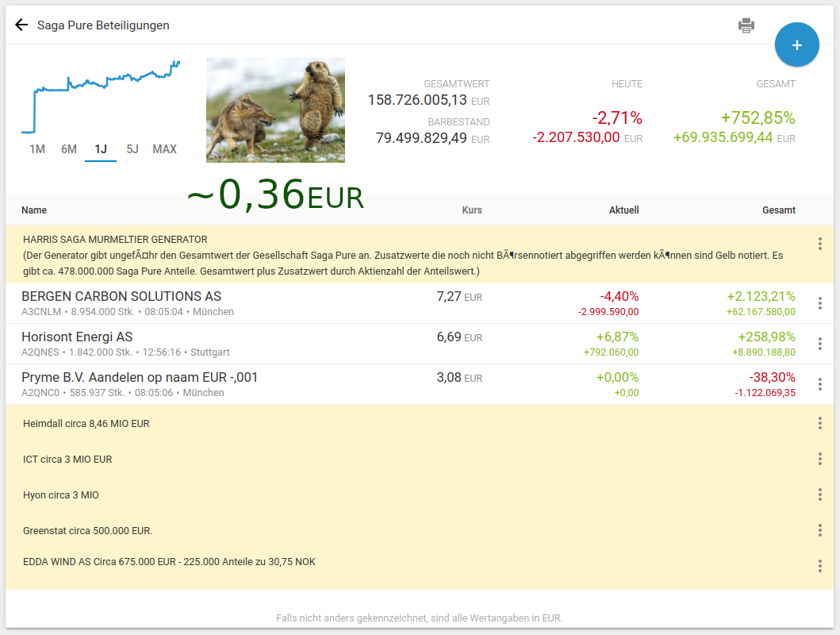Viewport: 840px width, 635px height.
Task: Open options menu for Horisont Energi row
Action: 819,344
